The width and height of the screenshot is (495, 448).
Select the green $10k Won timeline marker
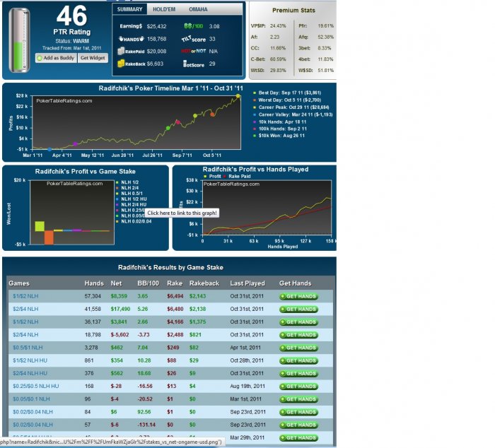coord(168,128)
